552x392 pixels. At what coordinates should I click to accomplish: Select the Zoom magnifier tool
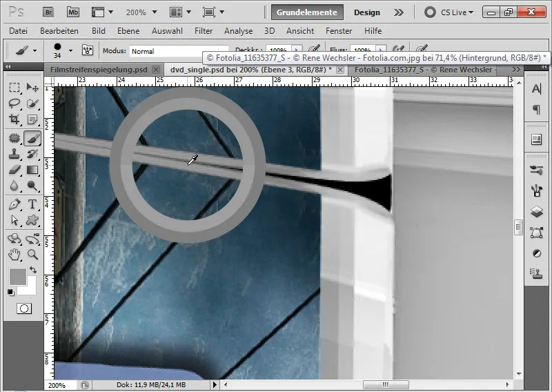tap(32, 255)
